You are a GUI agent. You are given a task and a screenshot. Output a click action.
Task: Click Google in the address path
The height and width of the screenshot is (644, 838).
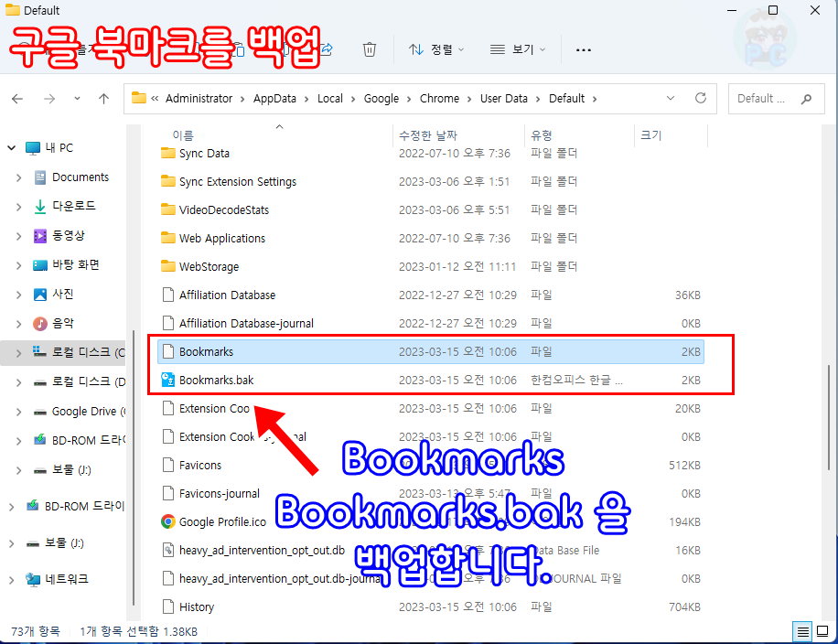tap(381, 98)
